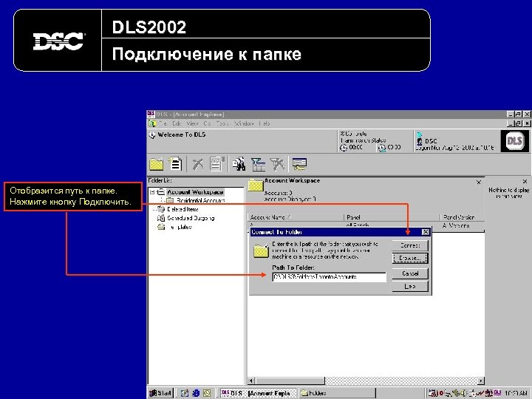Click the grayed remove-filter toolbar icon
532x399 pixels.
click(277, 164)
